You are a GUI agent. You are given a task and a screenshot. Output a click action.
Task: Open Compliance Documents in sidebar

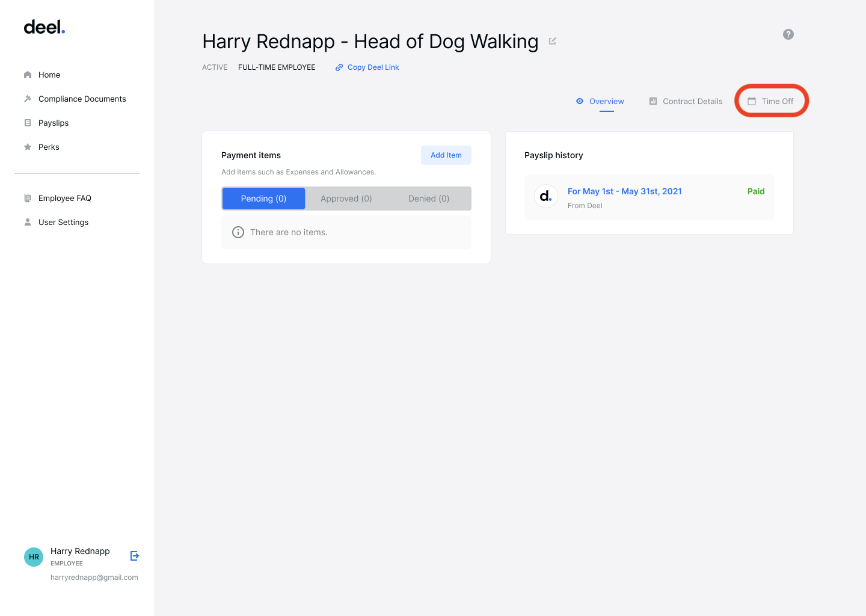click(82, 99)
